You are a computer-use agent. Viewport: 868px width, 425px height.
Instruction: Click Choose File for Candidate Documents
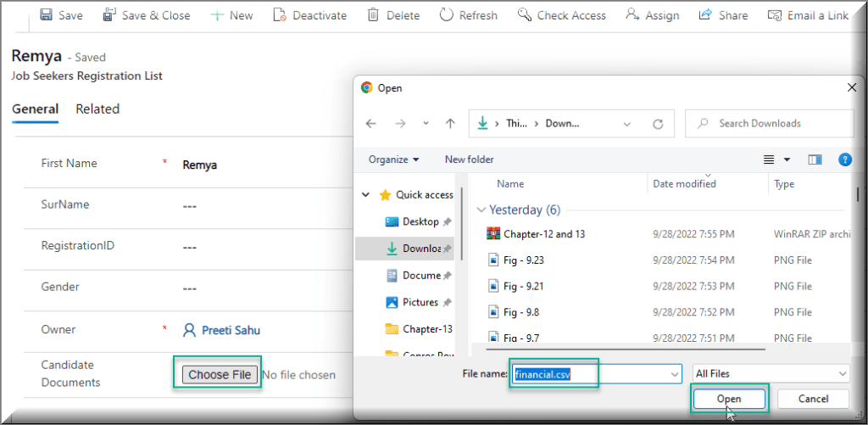pyautogui.click(x=220, y=375)
